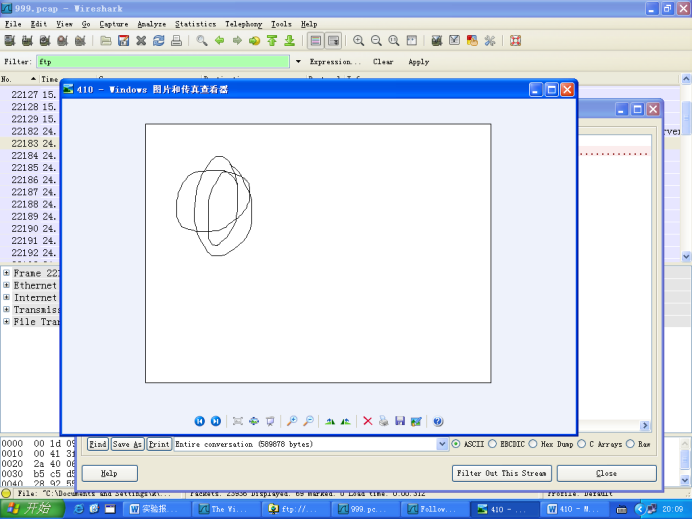The height and width of the screenshot is (520, 693).
Task: Click Internet Explorer quick launch icon
Action: pos(79,509)
